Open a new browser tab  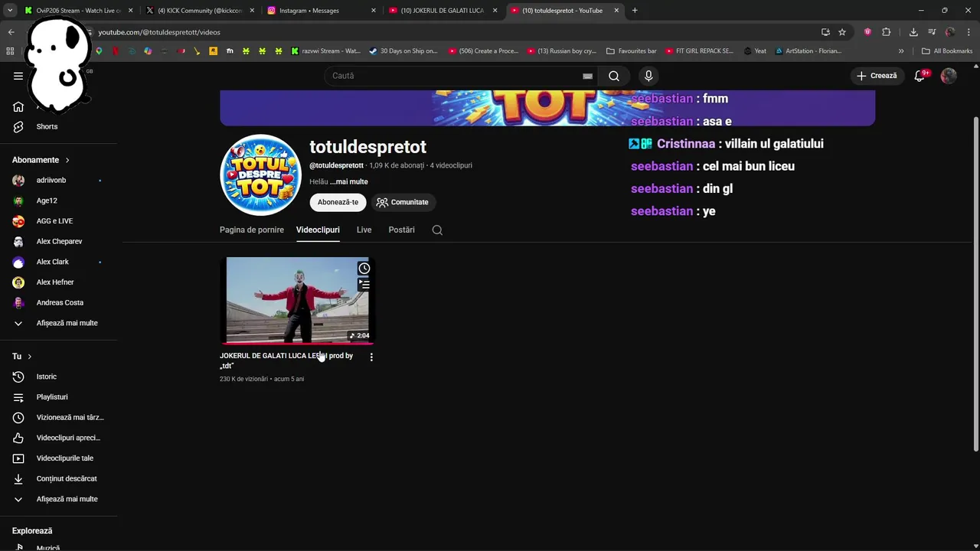coord(635,11)
